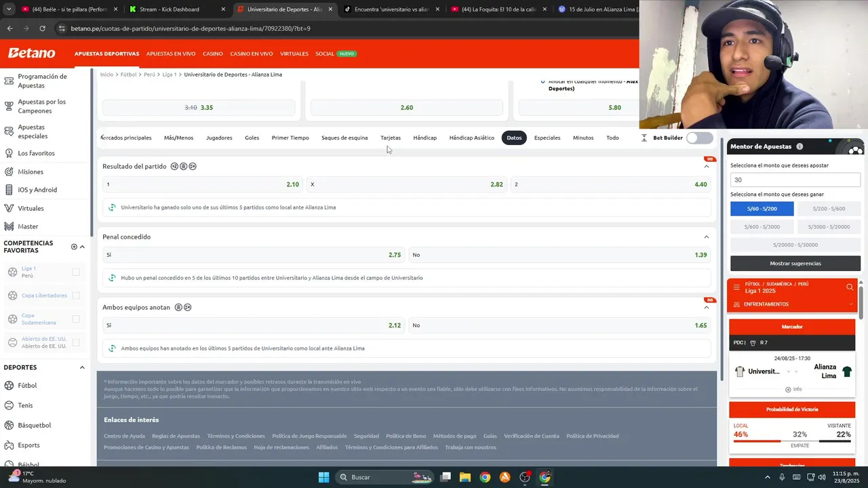Collapse the Penal concedido section
The image size is (868, 488).
[x=706, y=237]
